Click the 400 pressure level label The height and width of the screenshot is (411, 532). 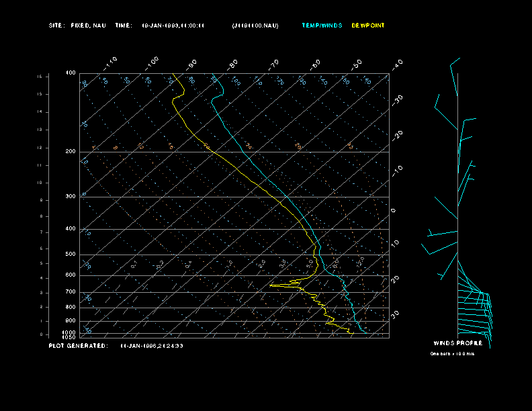click(71, 228)
